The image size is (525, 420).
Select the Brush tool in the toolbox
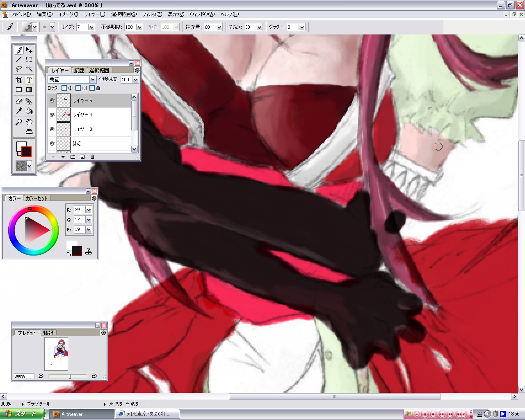tap(19, 50)
